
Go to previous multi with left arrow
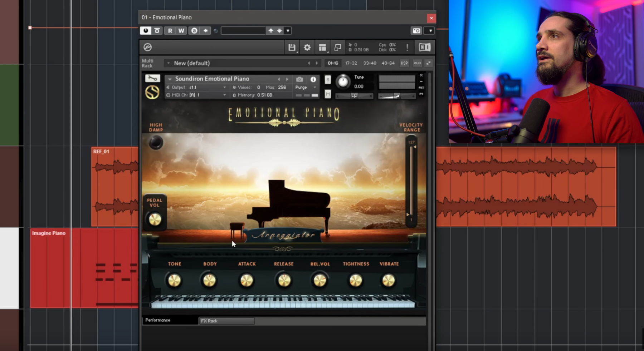tap(309, 63)
